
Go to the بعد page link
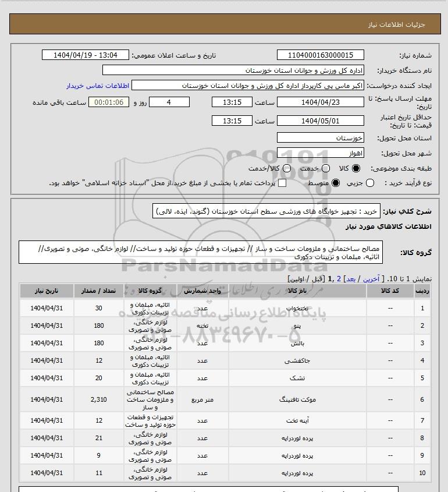[x=350, y=279]
